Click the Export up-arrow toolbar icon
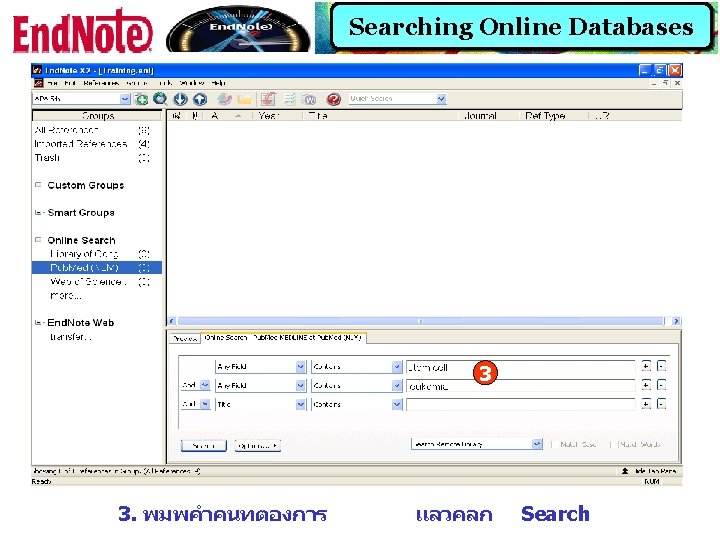 tap(200, 99)
